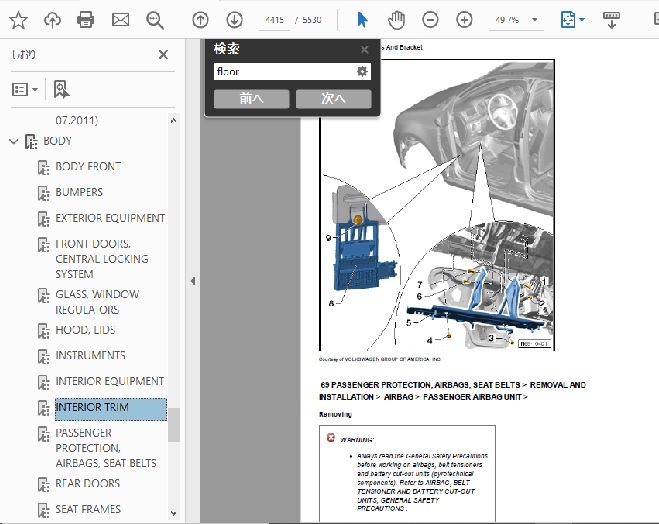The height and width of the screenshot is (524, 659).
Task: Click the 次へ next result button
Action: coord(333,99)
